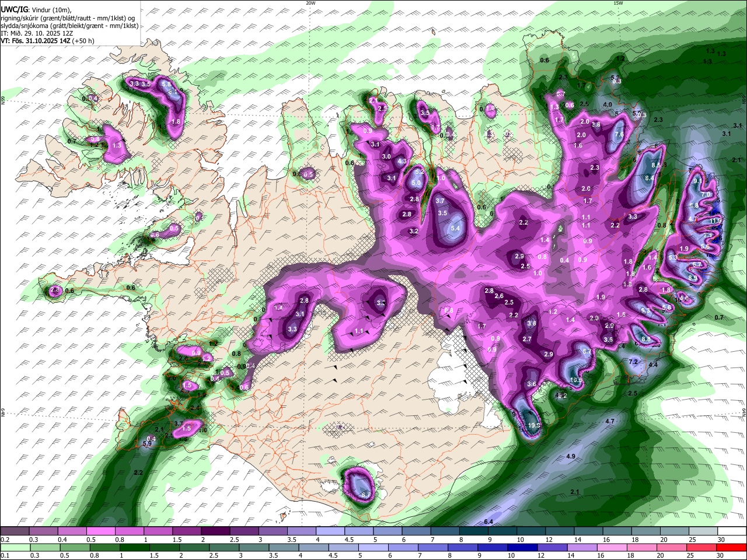Click the white swatch ending the upper legend row
Image resolution: width=747 pixels, height=560 pixels.
pos(732,531)
